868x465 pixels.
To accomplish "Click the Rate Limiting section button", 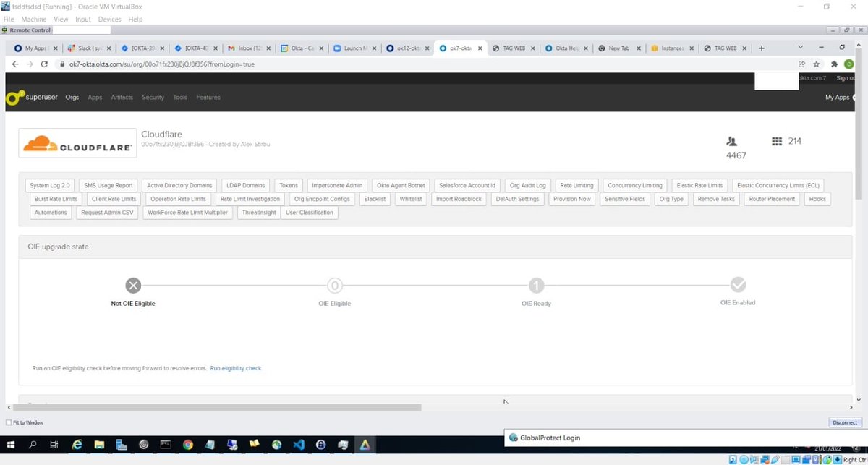I will [576, 185].
